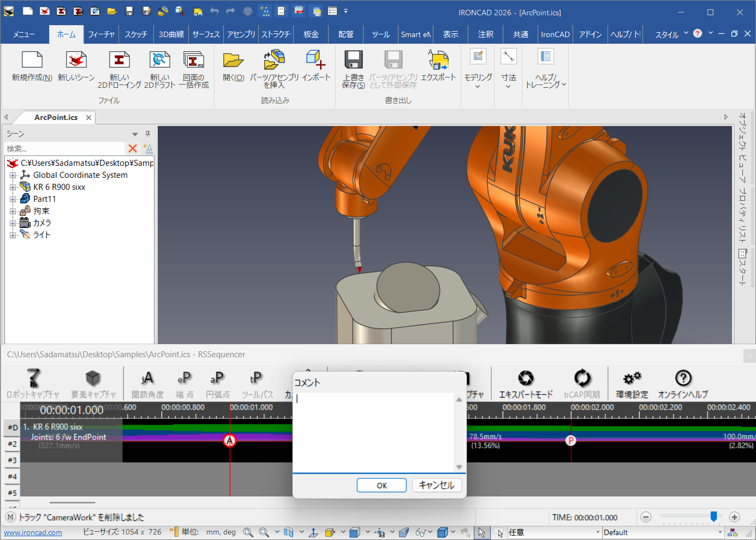Click the ロボットキャプチャ robot capture icon
Image resolution: width=756 pixels, height=540 pixels.
click(33, 378)
